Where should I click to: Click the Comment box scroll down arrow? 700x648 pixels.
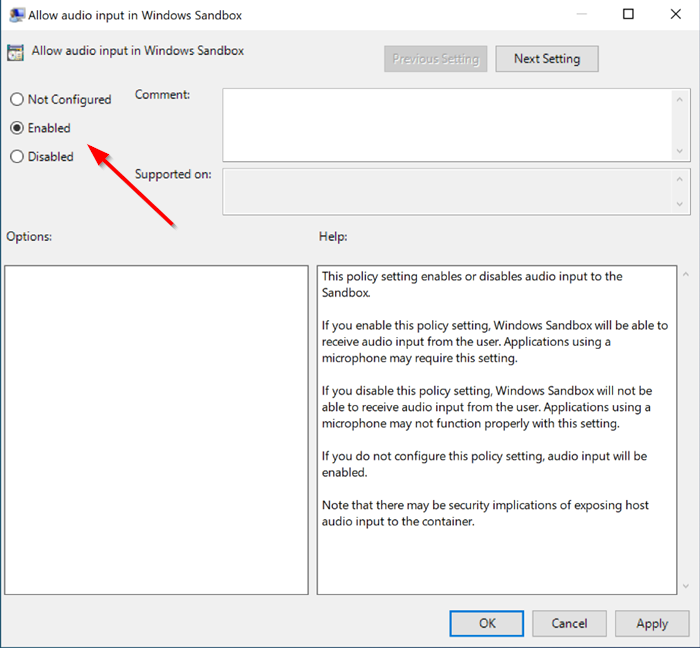(679, 151)
